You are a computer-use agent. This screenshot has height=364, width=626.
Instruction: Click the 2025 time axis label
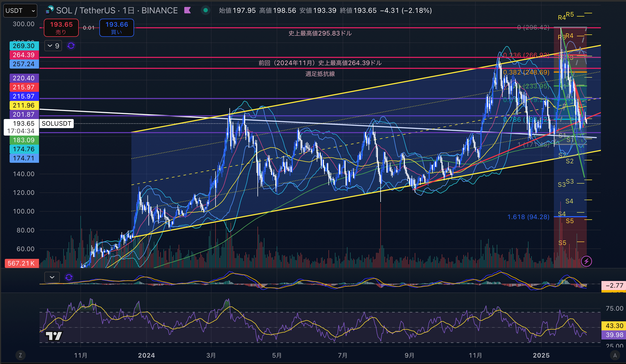pos(541,355)
